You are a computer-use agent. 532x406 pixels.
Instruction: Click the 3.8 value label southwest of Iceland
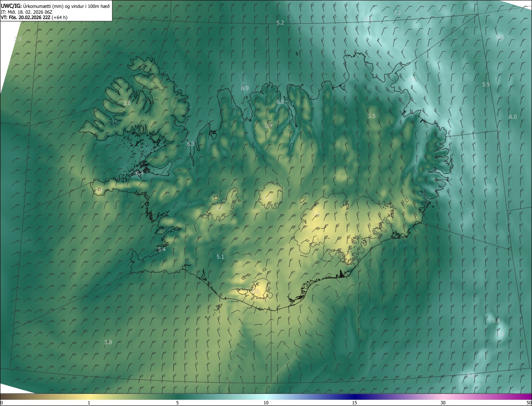coord(108,342)
